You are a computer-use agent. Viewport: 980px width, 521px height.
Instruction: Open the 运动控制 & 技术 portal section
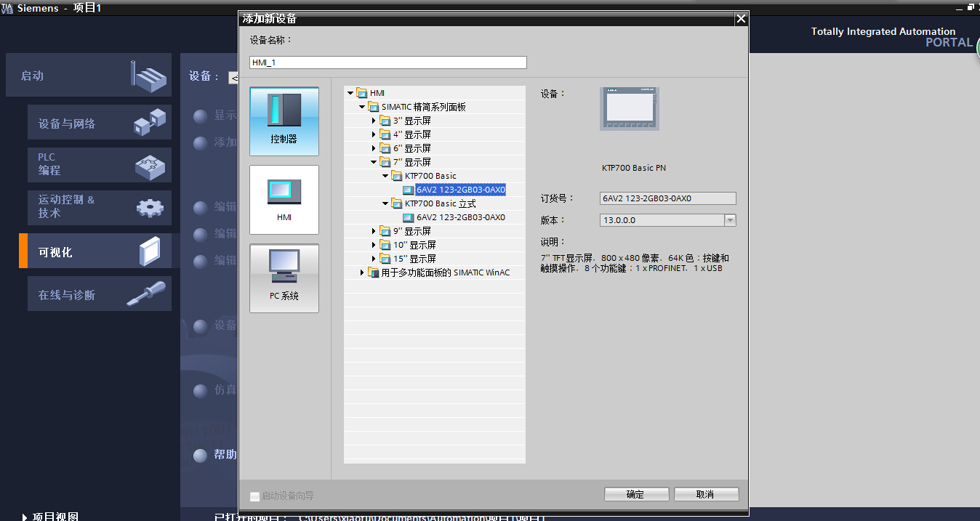tap(100, 208)
